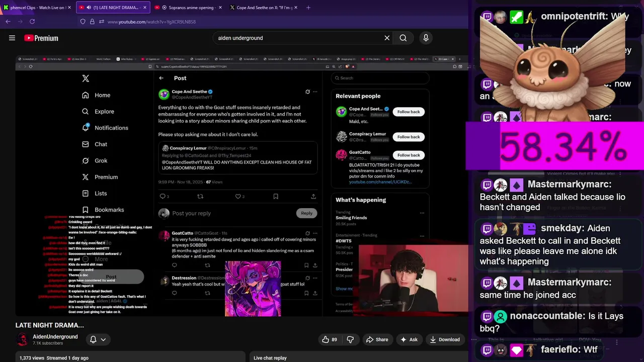Open the Ask button
The width and height of the screenshot is (644, 362).
point(409,339)
